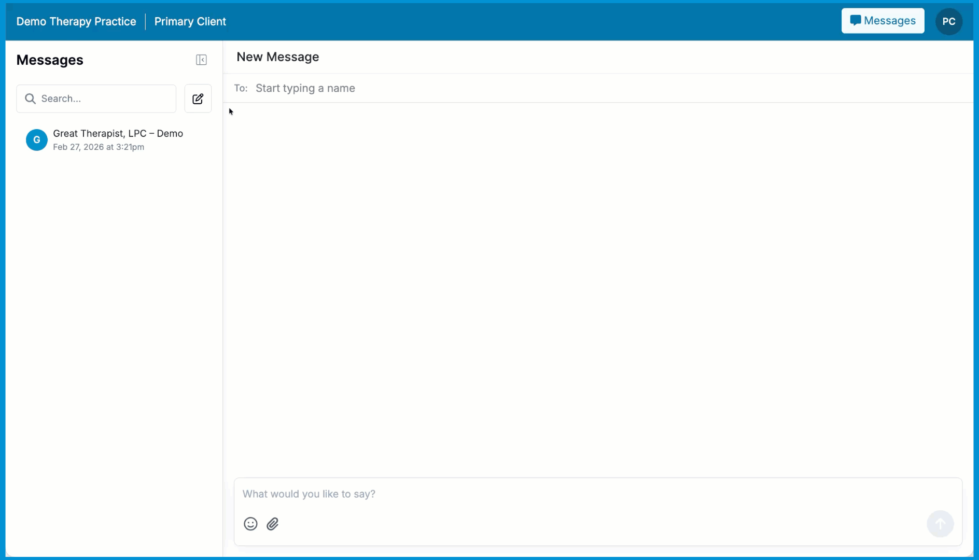This screenshot has height=560, width=979.
Task: Open the emoji picker
Action: click(x=250, y=524)
